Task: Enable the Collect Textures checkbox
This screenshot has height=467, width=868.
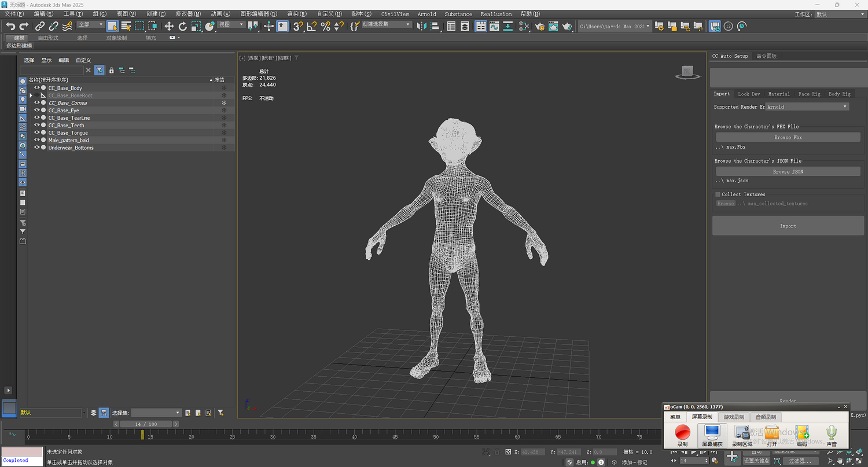Action: (718, 194)
